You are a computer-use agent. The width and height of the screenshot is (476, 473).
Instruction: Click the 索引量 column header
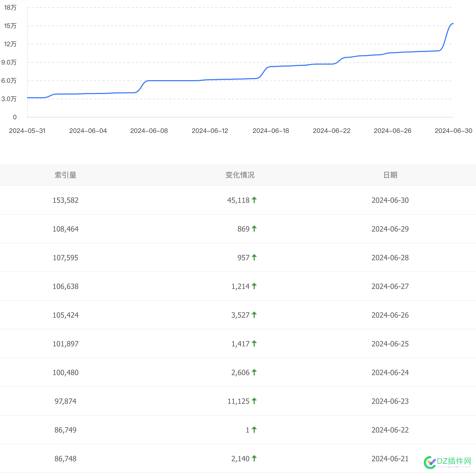point(66,175)
